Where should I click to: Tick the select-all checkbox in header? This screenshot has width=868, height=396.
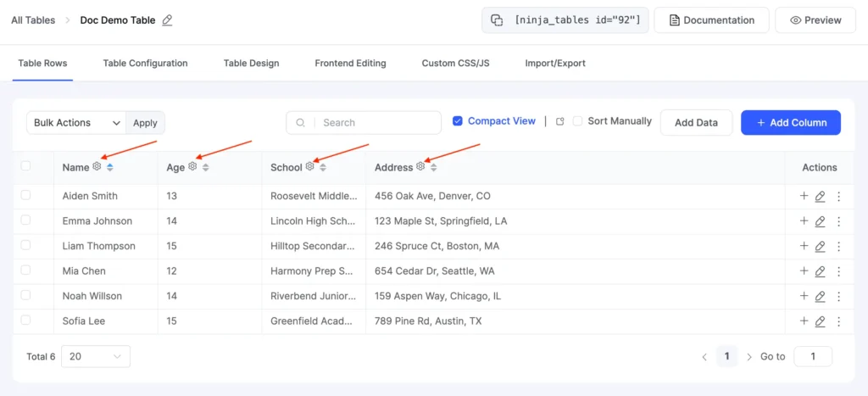[x=25, y=165]
